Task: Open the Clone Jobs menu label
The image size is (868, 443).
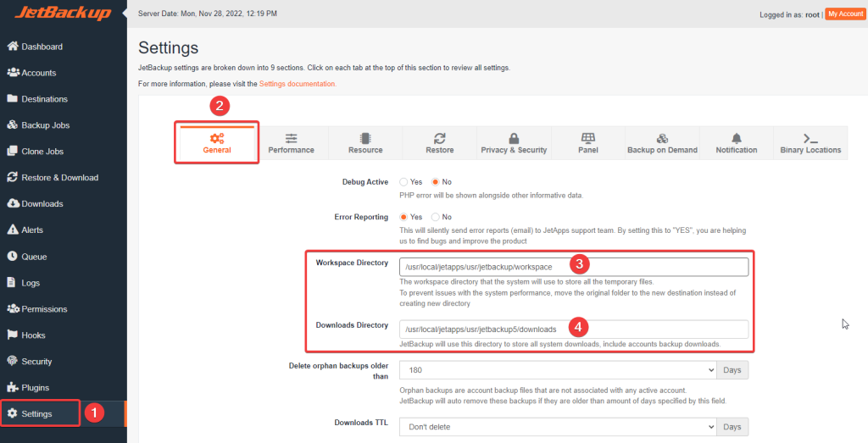Action: pos(42,151)
